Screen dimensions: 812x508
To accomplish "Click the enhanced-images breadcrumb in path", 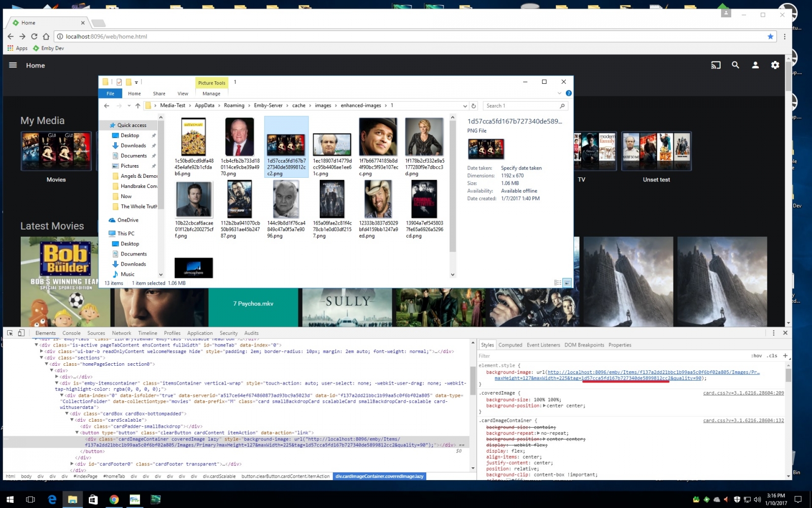I will 360,106.
